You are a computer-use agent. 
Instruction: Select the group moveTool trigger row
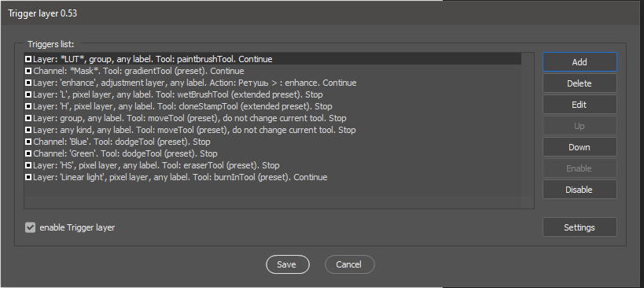click(x=273, y=118)
